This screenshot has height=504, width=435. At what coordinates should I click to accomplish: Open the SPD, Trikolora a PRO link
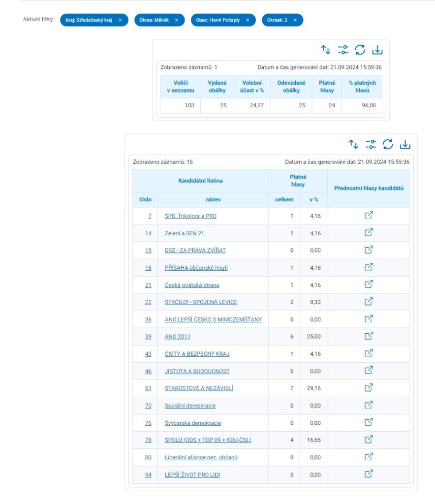[190, 216]
